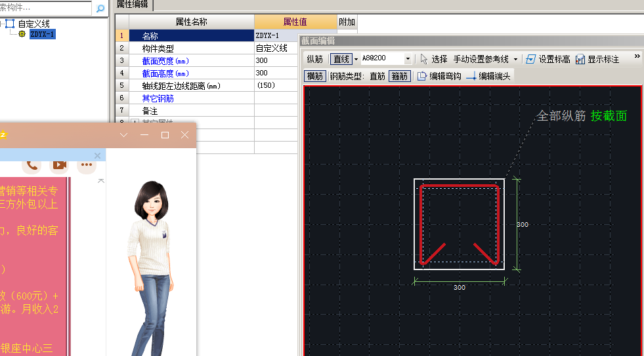This screenshot has height=356, width=644.
Task: Maximize the QQ chat window
Action: tap(165, 135)
